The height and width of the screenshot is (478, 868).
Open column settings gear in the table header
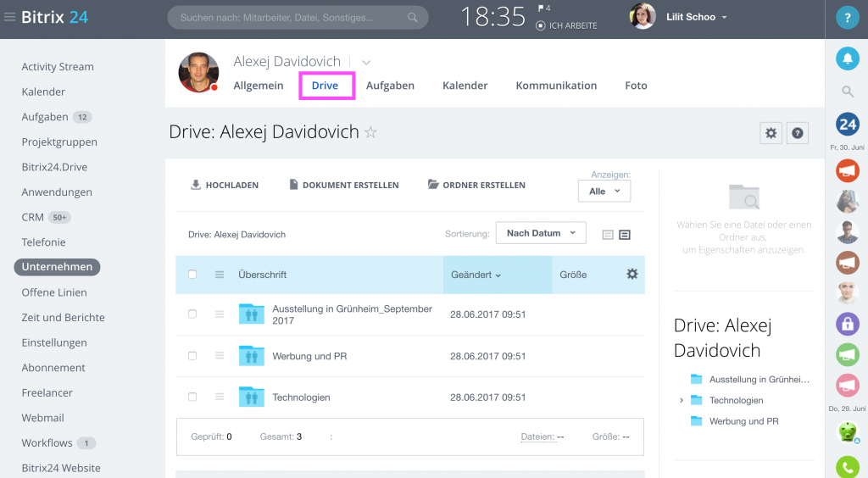(x=632, y=274)
